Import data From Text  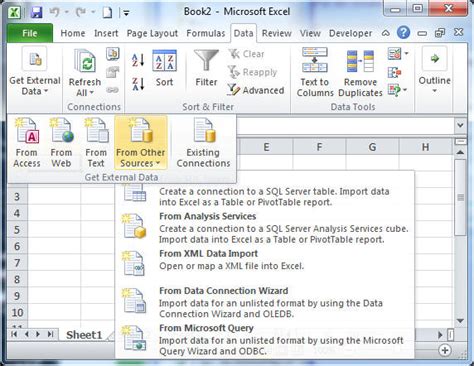(96, 143)
